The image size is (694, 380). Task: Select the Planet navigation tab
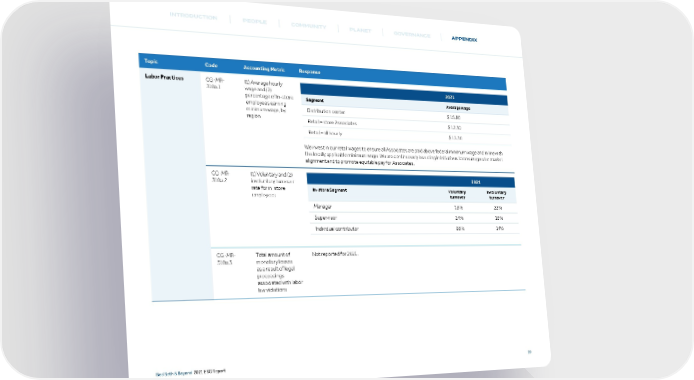(x=360, y=30)
